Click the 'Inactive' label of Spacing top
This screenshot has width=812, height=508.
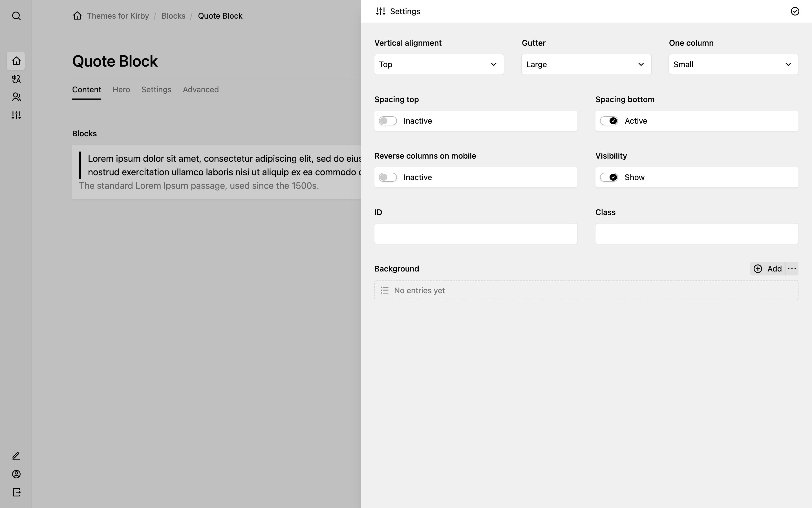(418, 121)
